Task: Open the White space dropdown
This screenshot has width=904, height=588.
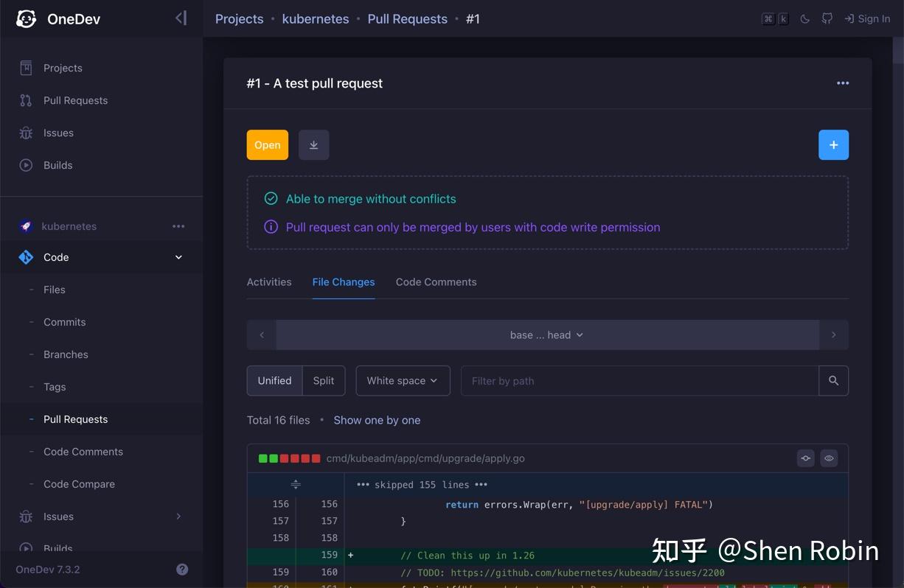Action: (x=403, y=380)
